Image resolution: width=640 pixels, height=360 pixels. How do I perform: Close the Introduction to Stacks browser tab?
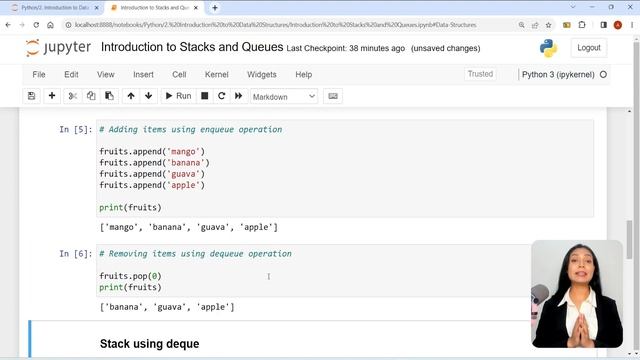[x=196, y=8]
